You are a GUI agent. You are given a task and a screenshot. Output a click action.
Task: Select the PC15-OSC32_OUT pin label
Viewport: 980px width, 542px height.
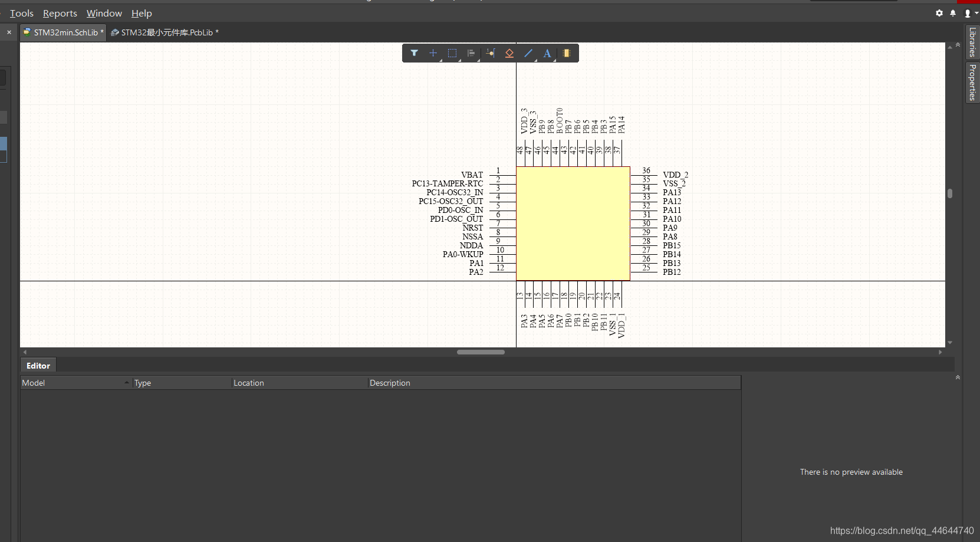pyautogui.click(x=451, y=202)
